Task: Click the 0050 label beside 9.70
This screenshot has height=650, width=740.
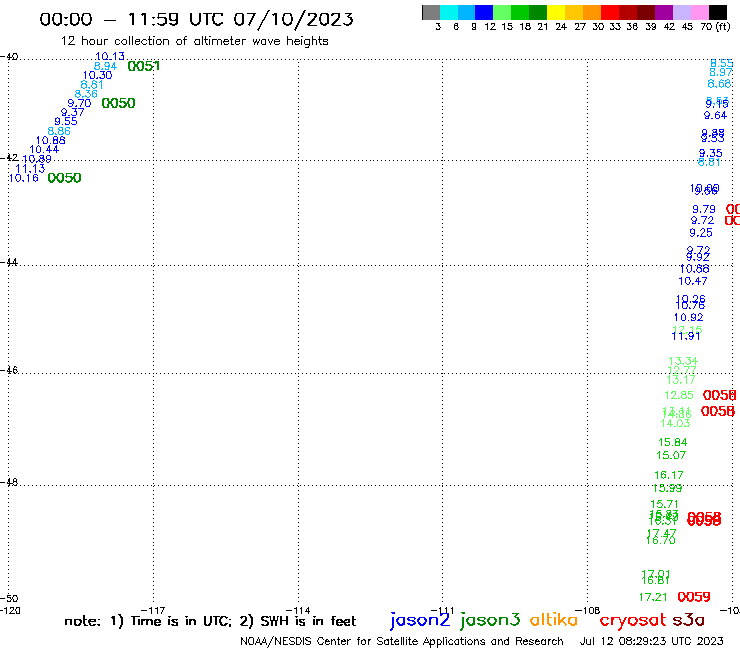Action: pyautogui.click(x=118, y=103)
